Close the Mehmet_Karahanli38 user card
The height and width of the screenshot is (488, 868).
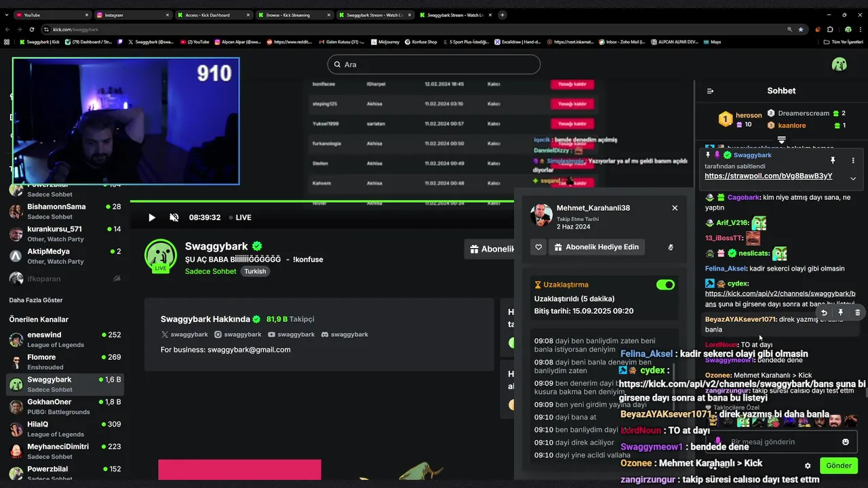click(675, 208)
